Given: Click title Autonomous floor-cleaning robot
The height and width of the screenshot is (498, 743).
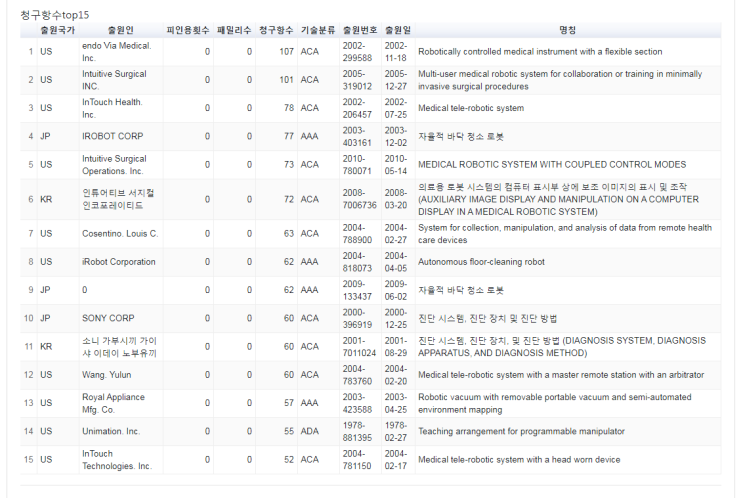Looking at the screenshot, I should (481, 262).
